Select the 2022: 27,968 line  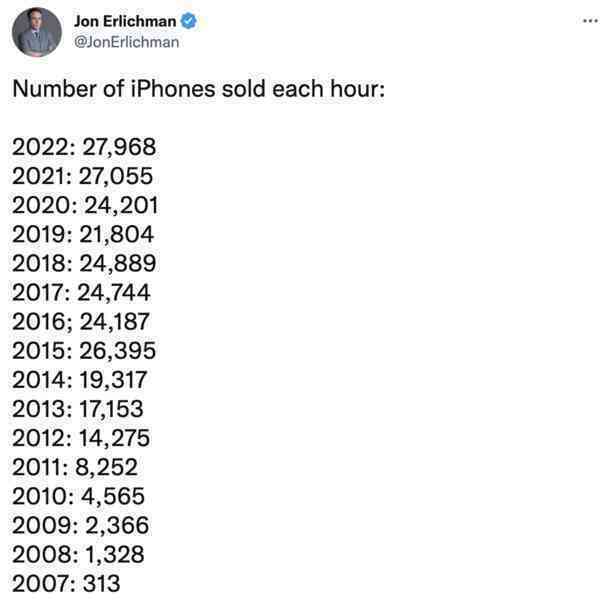[84, 147]
